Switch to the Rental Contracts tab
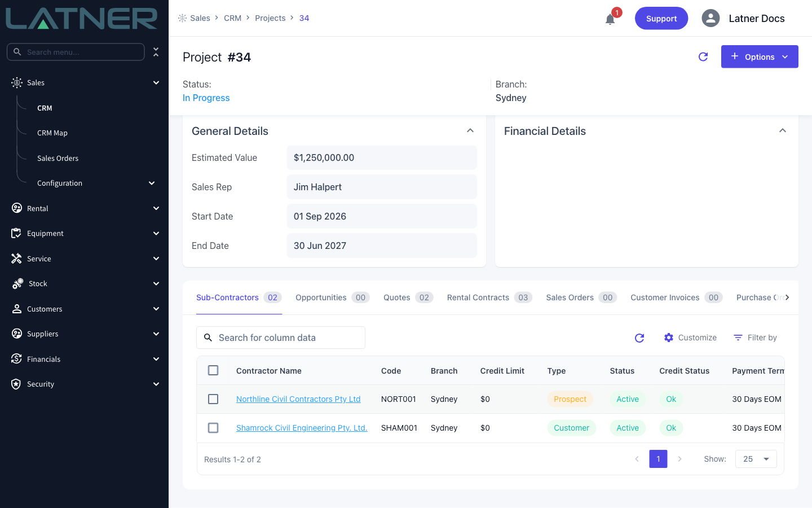 pyautogui.click(x=489, y=297)
